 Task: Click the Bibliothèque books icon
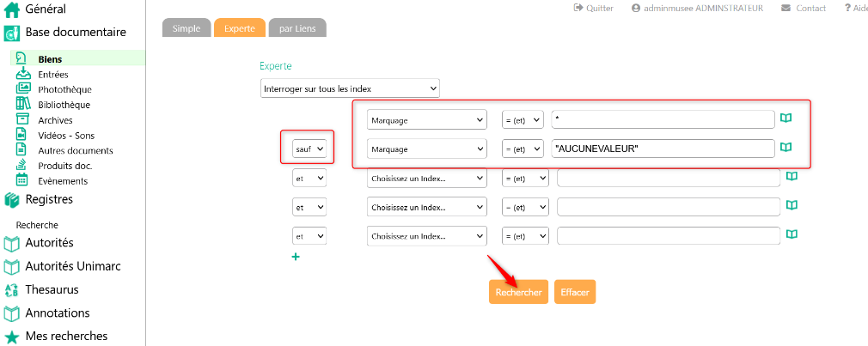23,105
